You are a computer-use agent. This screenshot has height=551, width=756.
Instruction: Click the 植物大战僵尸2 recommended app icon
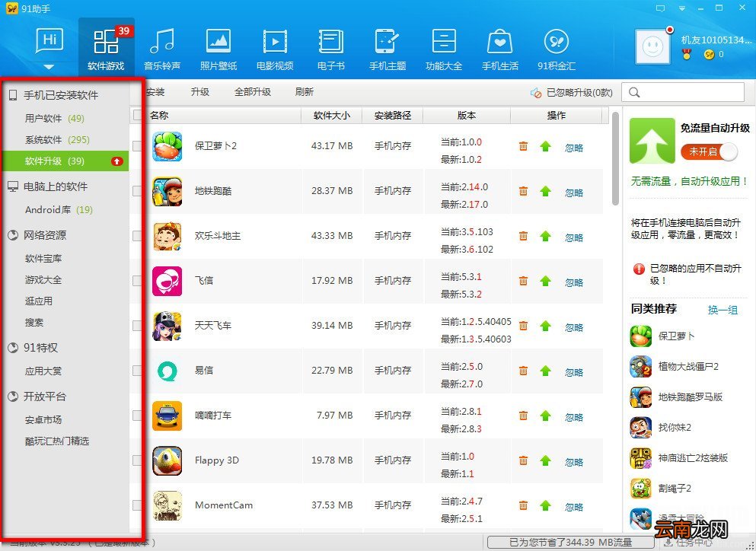[x=641, y=367]
